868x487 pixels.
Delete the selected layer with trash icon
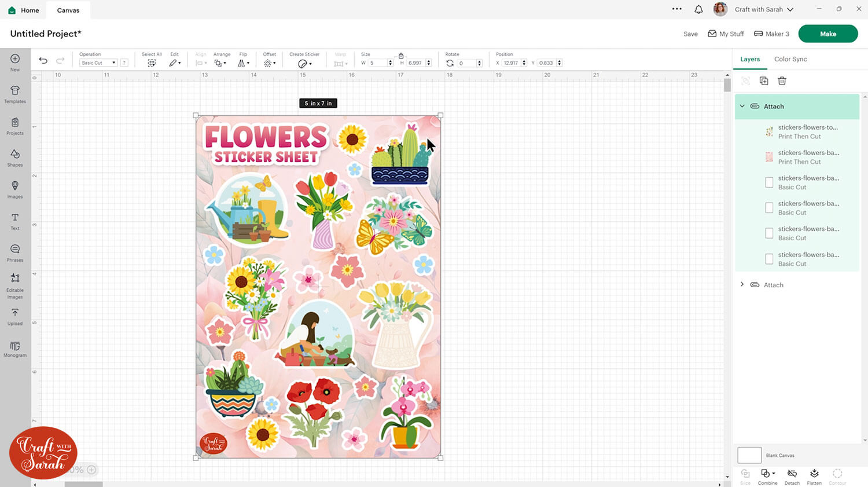782,81
